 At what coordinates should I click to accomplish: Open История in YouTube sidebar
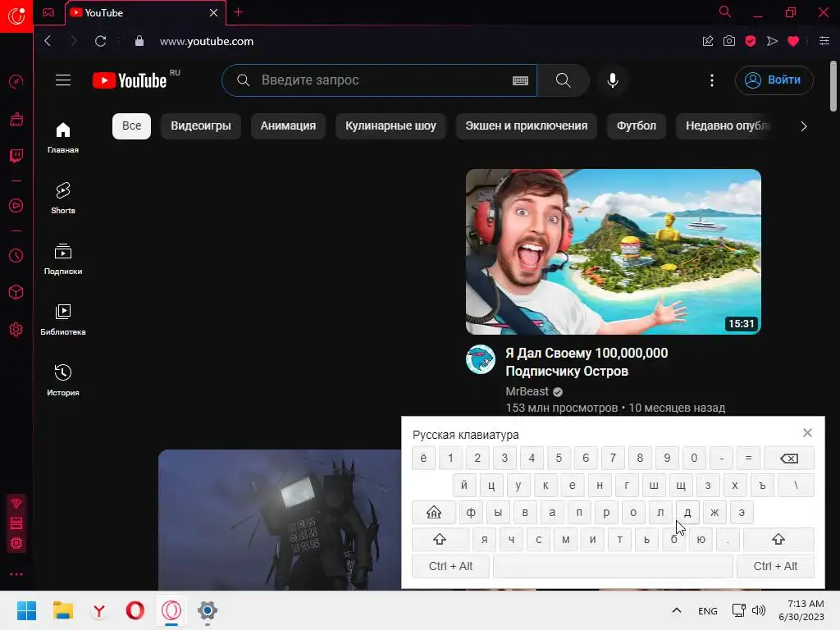[x=63, y=381]
